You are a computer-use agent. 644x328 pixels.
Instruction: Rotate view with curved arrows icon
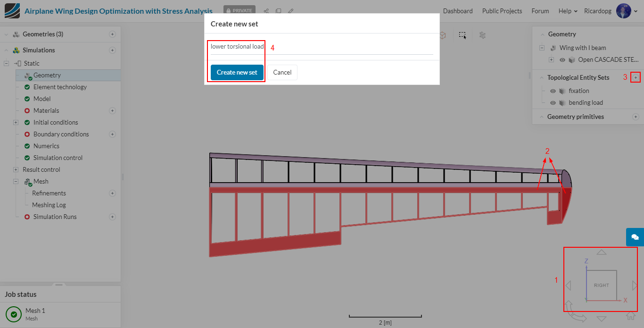[x=575, y=312]
